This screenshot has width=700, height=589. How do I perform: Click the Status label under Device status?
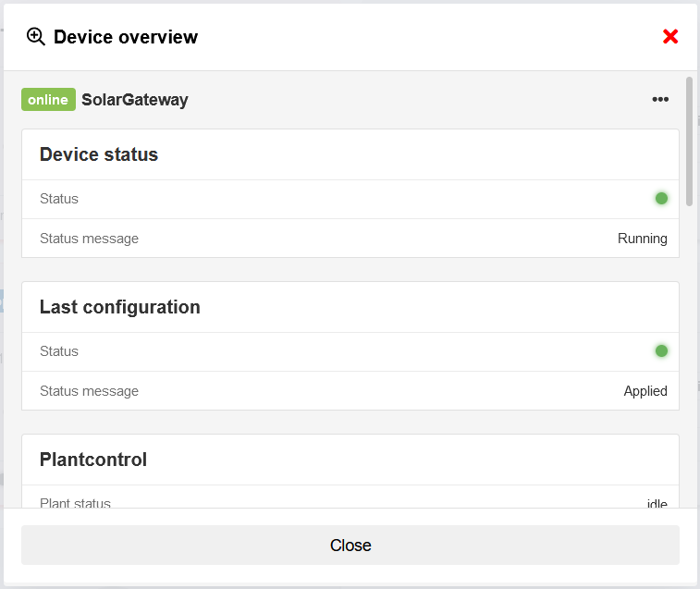tap(59, 199)
